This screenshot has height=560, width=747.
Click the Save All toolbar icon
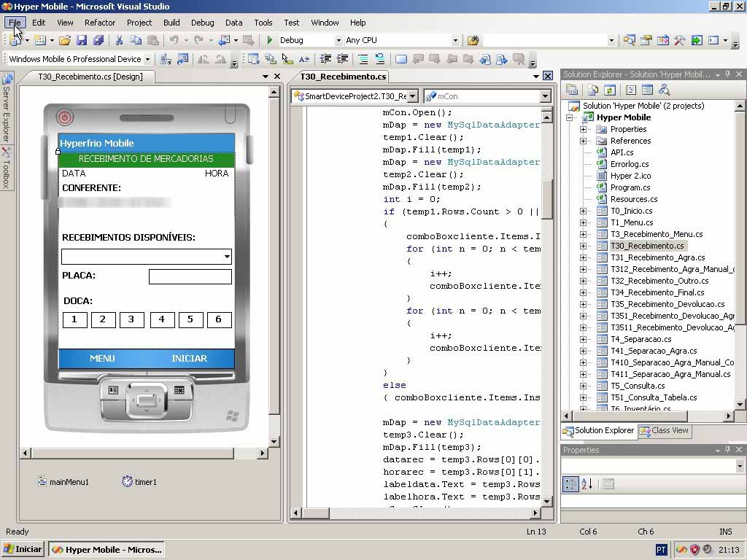[98, 41]
